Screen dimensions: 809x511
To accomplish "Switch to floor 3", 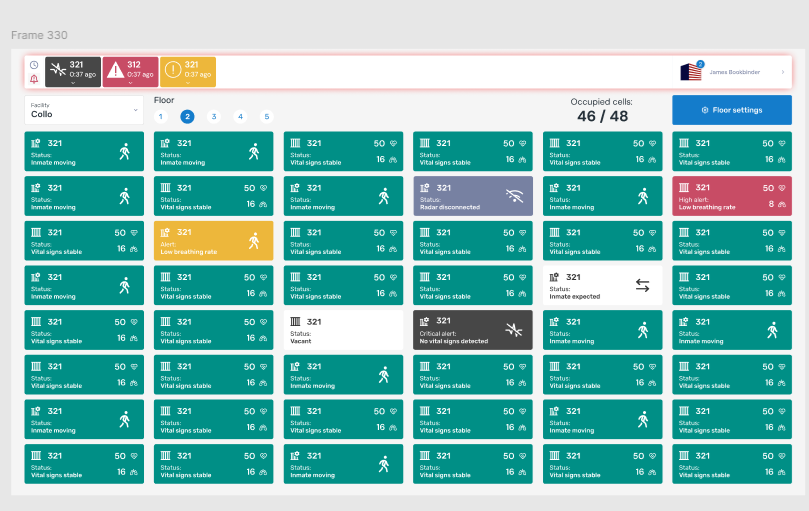I will pyautogui.click(x=214, y=117).
